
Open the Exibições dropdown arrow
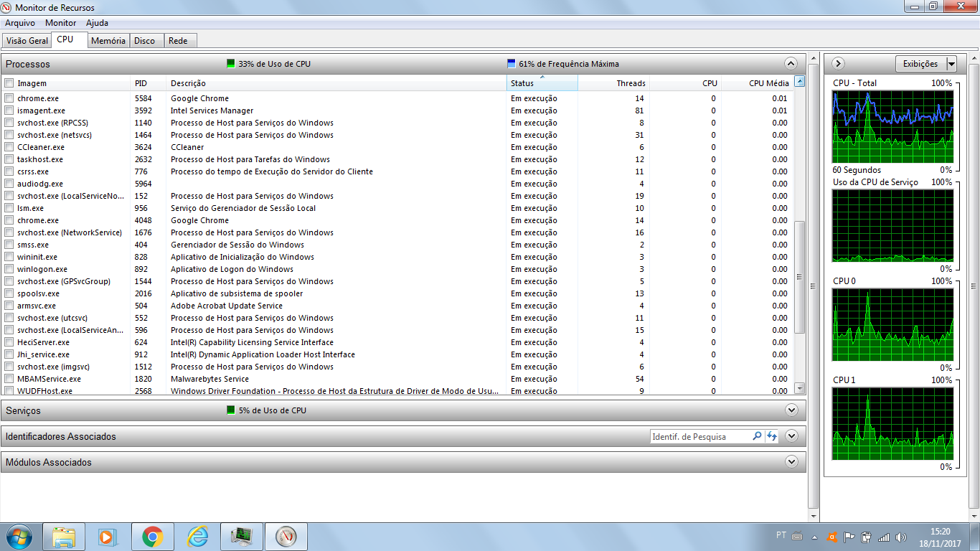[x=952, y=64]
